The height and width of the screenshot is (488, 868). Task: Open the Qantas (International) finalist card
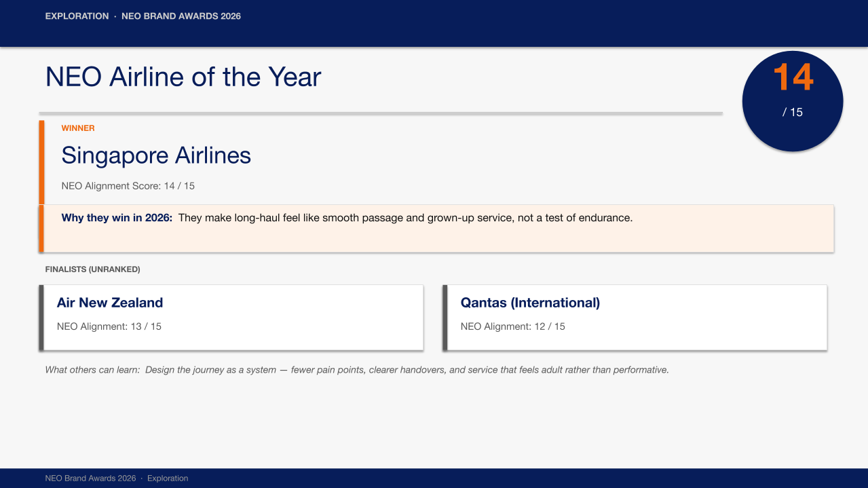click(x=635, y=318)
